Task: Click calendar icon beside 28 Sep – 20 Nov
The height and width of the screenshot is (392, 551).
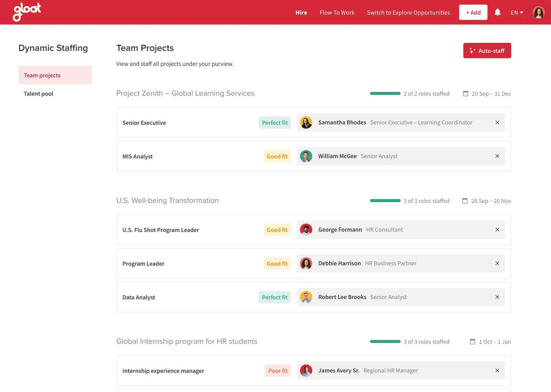Action: 465,201
